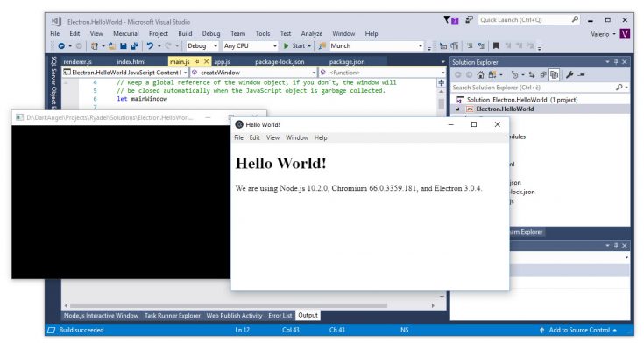Open the Build menu in Visual Studio
644x350 pixels.
(x=185, y=33)
